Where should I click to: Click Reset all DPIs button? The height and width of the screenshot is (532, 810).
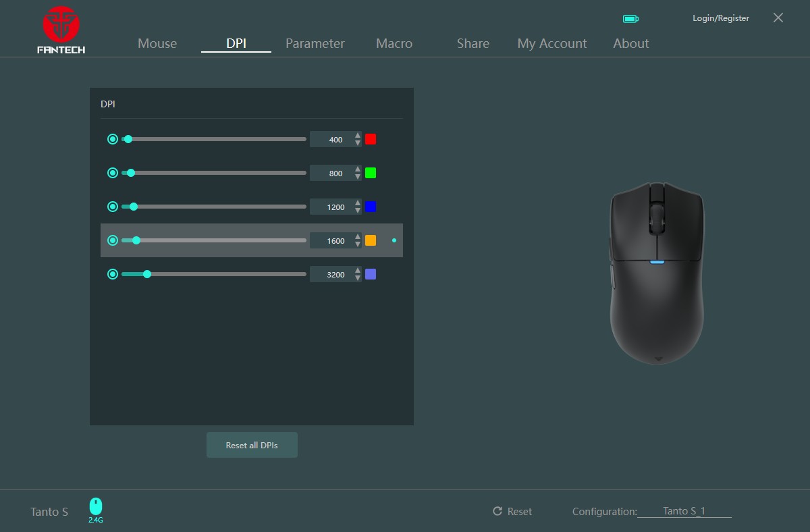(x=252, y=445)
